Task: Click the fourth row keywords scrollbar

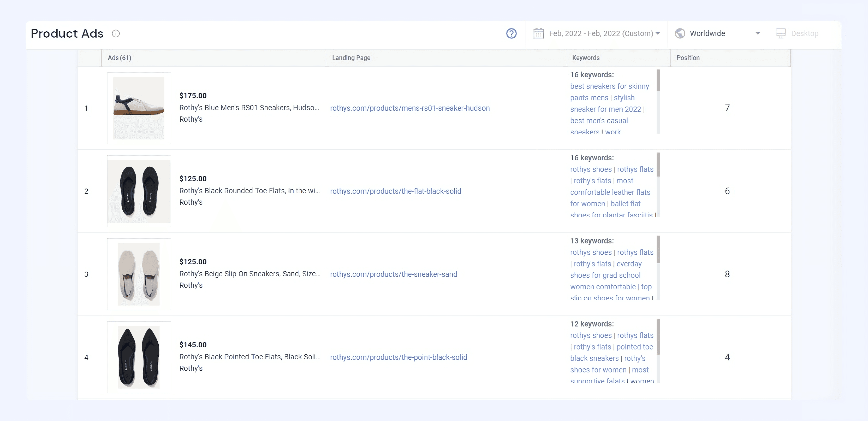Action: (x=658, y=337)
